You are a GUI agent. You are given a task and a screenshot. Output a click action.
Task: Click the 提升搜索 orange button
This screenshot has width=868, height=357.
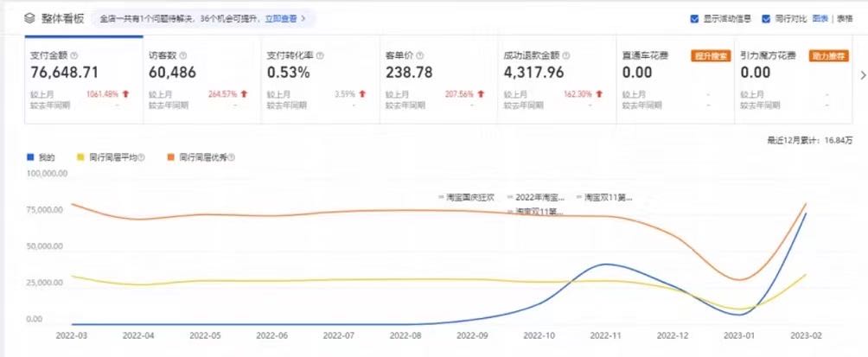[x=707, y=55]
